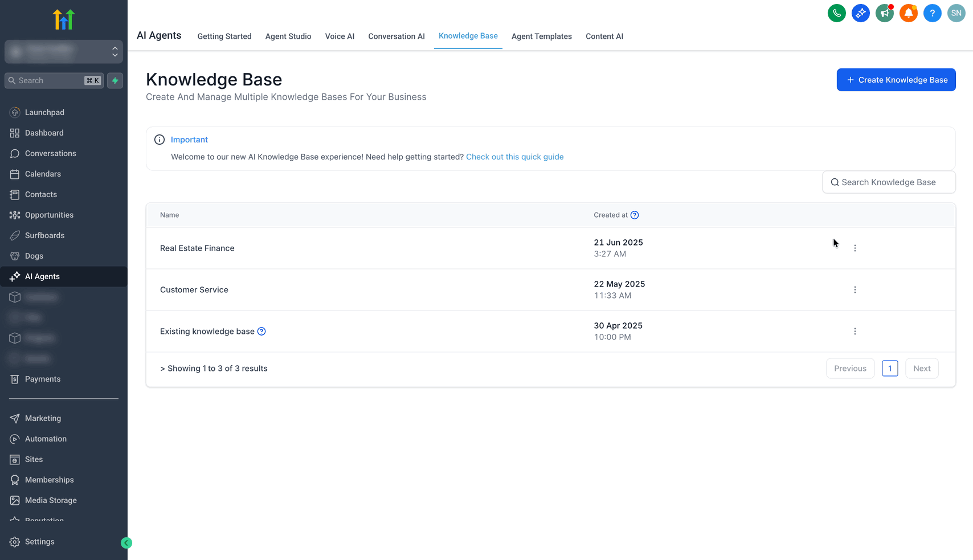Open Opportunities in the sidebar
973x560 pixels.
coord(49,215)
